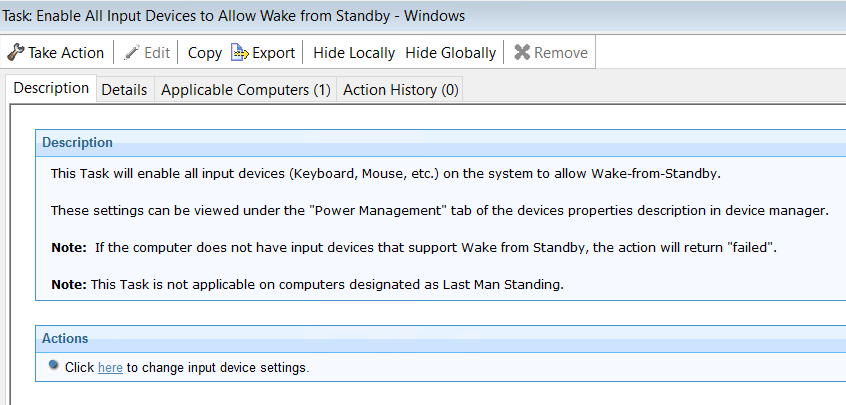Click the Export text label

pos(273,53)
